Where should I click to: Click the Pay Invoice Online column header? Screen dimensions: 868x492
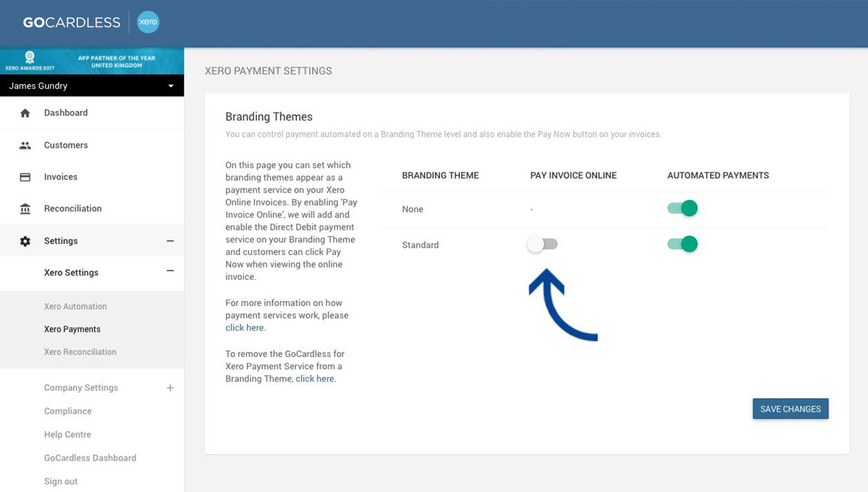coord(574,176)
